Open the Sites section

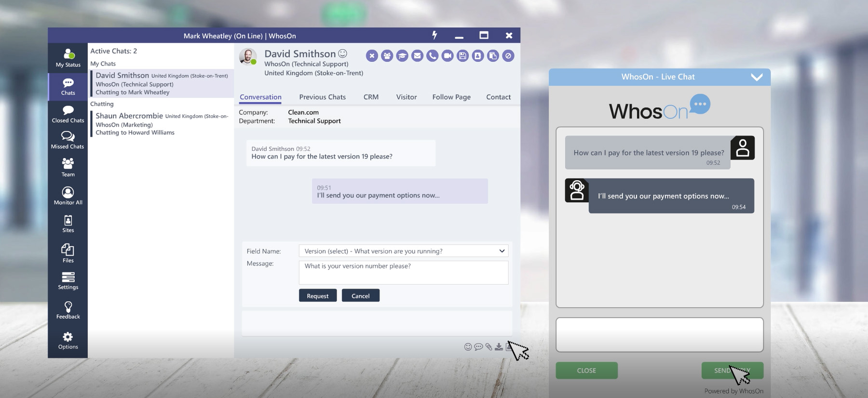tap(68, 224)
